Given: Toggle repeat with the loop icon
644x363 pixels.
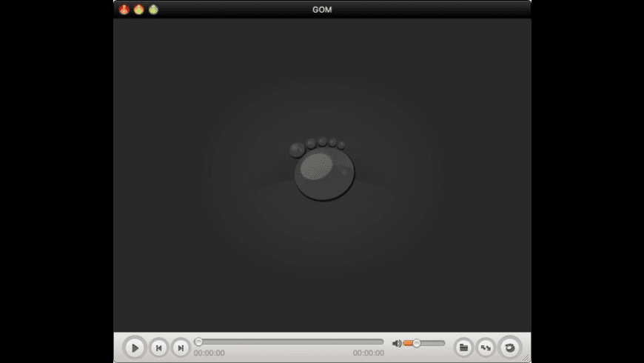Looking at the screenshot, I should tap(510, 347).
